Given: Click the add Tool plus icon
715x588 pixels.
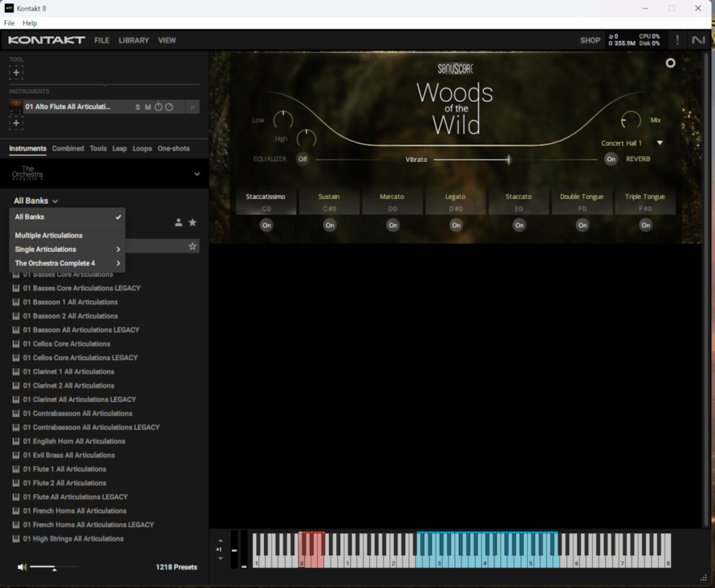Looking at the screenshot, I should click(16, 73).
